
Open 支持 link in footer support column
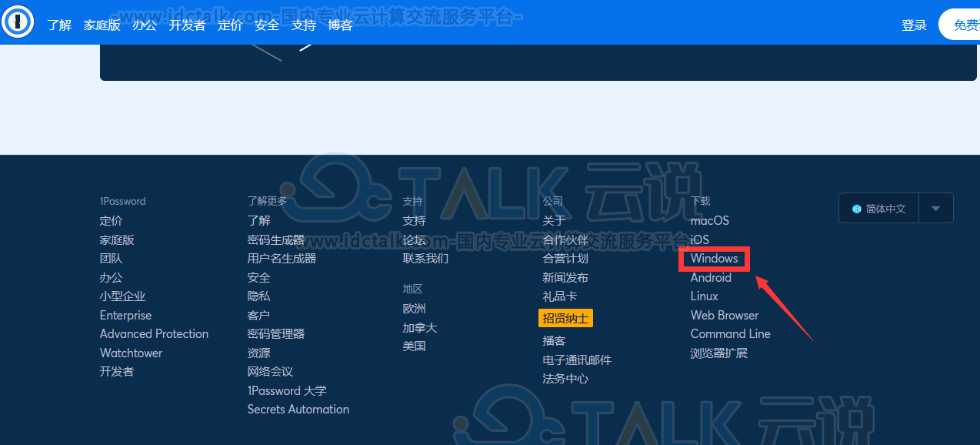pyautogui.click(x=414, y=221)
